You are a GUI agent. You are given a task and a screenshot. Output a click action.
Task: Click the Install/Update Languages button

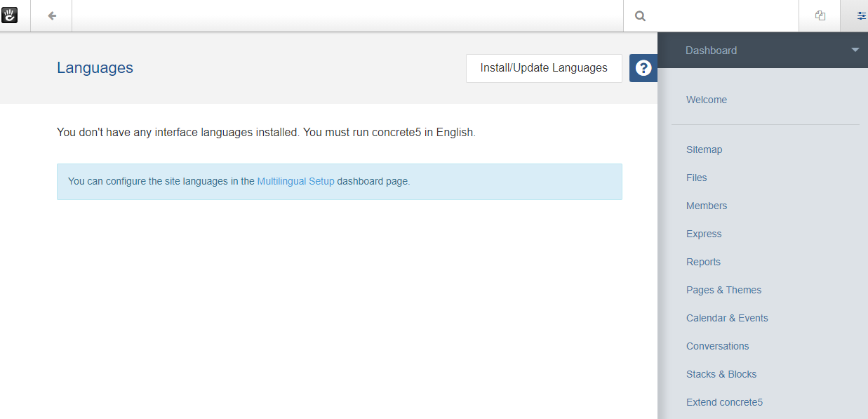point(544,68)
